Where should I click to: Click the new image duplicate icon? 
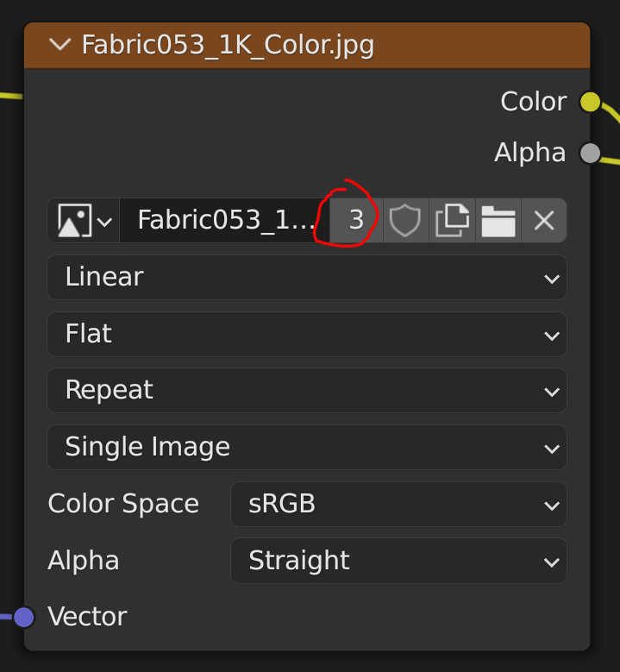pos(452,221)
